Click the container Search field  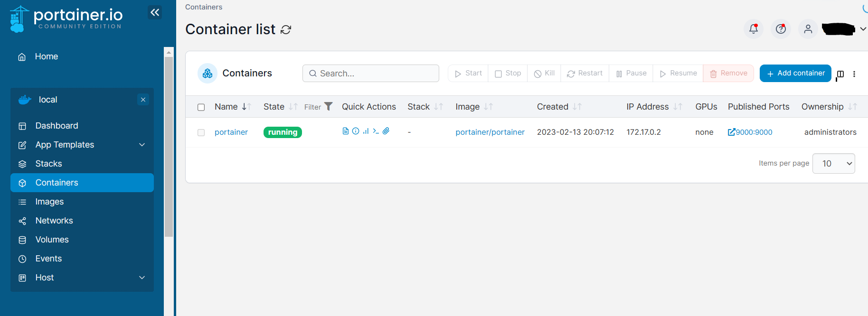click(x=370, y=73)
